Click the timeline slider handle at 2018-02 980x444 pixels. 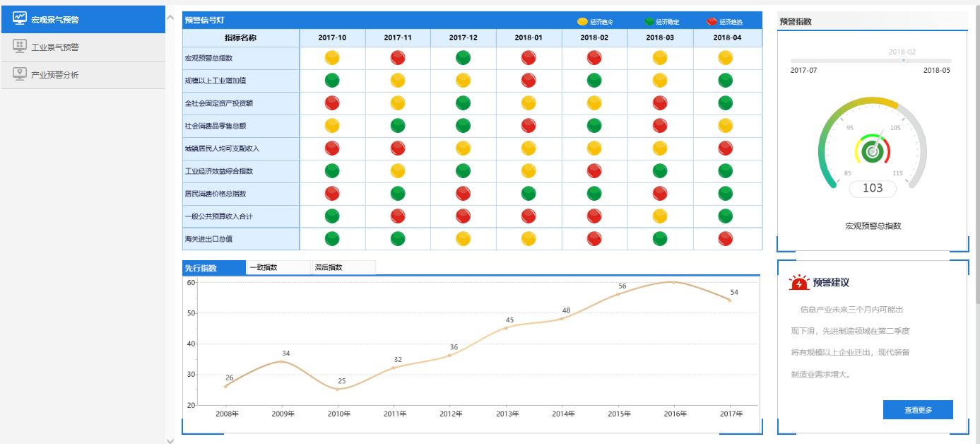903,61
